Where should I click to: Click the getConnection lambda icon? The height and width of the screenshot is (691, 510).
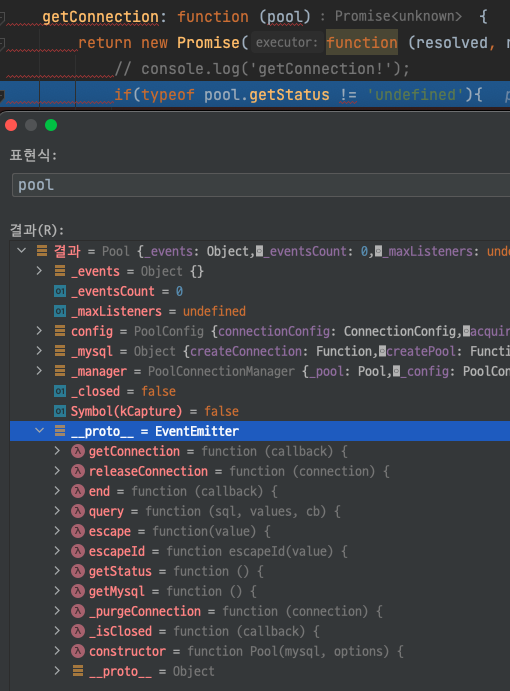(x=78, y=451)
